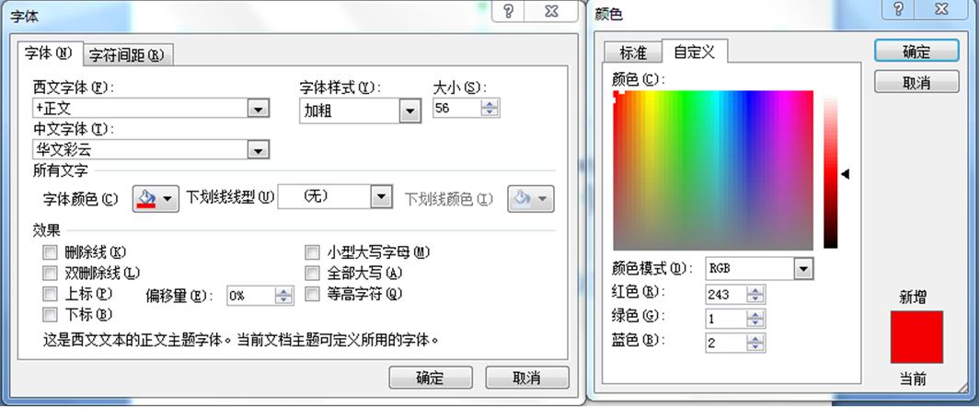
Task: Expand the 颜色模式 RGB dropdown
Action: point(804,269)
